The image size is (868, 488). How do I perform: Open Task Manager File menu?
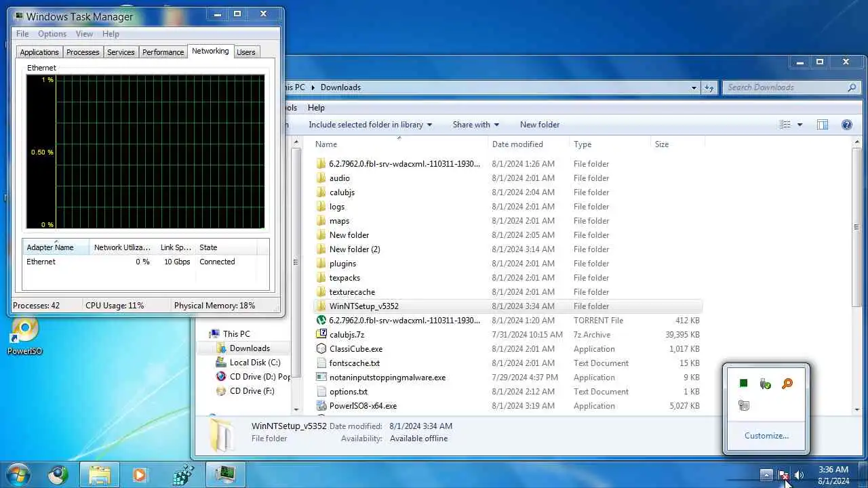(22, 34)
